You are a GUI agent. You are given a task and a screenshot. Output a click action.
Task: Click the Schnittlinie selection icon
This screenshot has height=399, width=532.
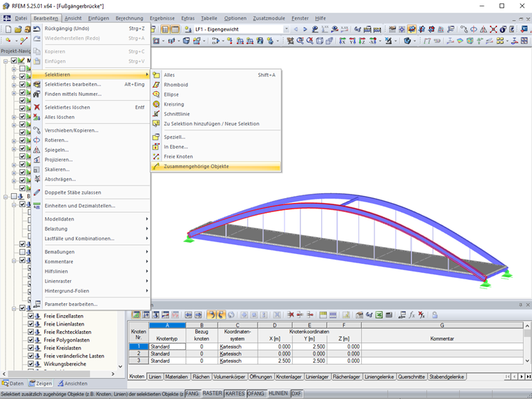click(156, 114)
